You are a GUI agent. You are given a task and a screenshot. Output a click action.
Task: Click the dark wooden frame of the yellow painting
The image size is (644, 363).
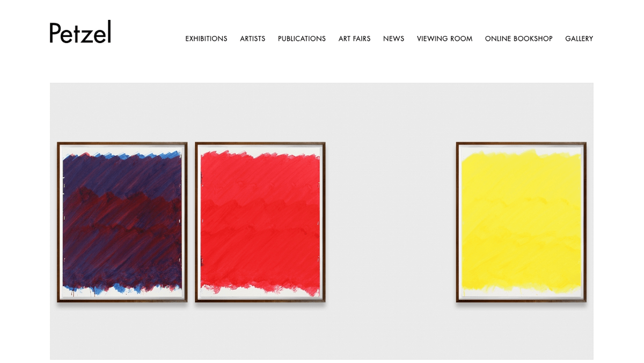click(521, 143)
